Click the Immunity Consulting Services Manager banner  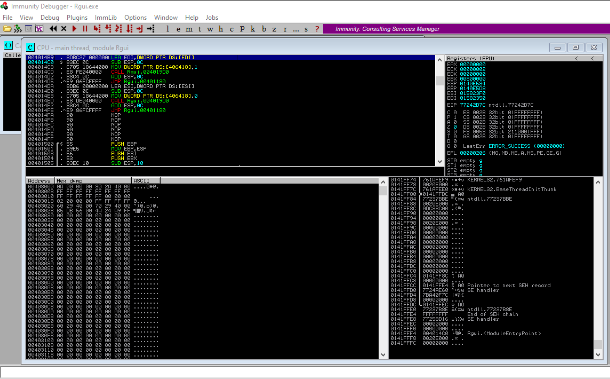[x=466, y=29]
